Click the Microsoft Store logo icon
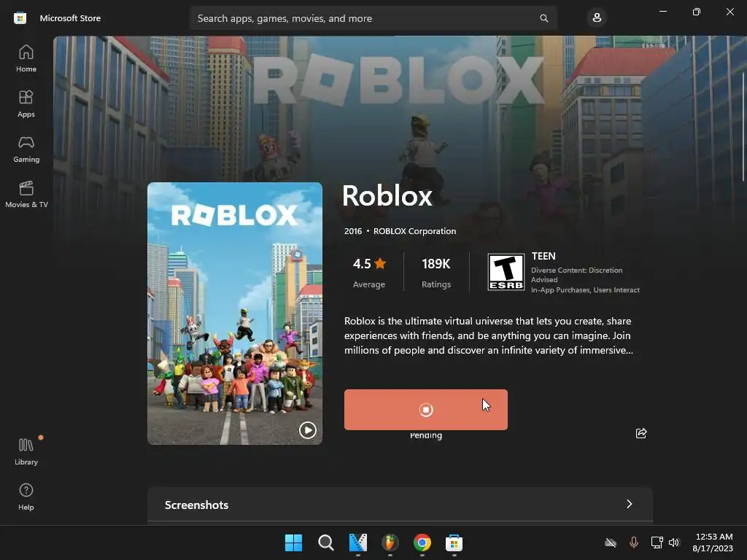 20,18
